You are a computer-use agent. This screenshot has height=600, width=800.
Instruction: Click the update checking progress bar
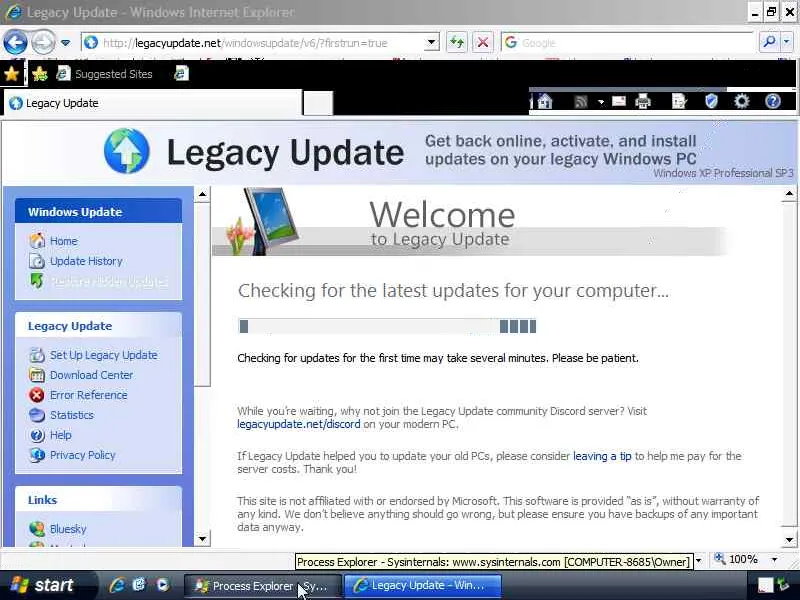pyautogui.click(x=387, y=326)
